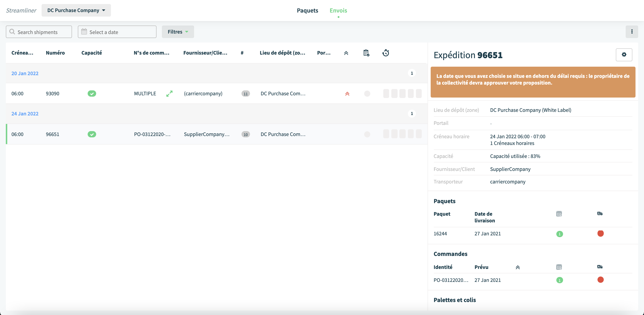
Task: Click the # column header
Action: 242,53
